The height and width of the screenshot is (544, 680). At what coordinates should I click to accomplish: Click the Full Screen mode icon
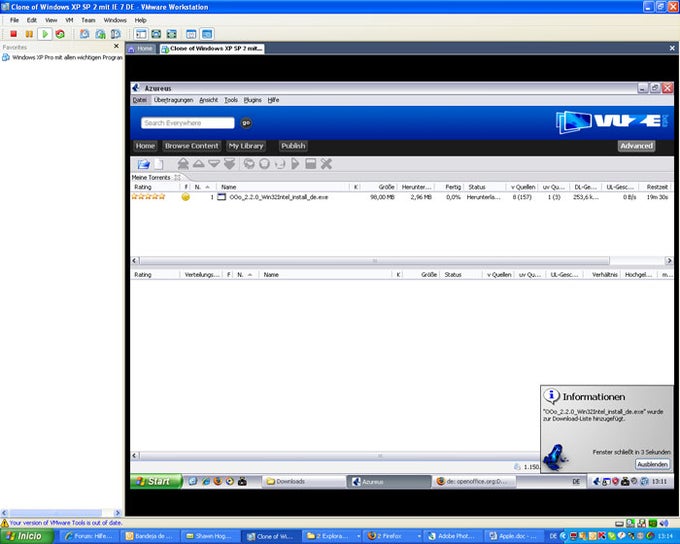coord(172,34)
